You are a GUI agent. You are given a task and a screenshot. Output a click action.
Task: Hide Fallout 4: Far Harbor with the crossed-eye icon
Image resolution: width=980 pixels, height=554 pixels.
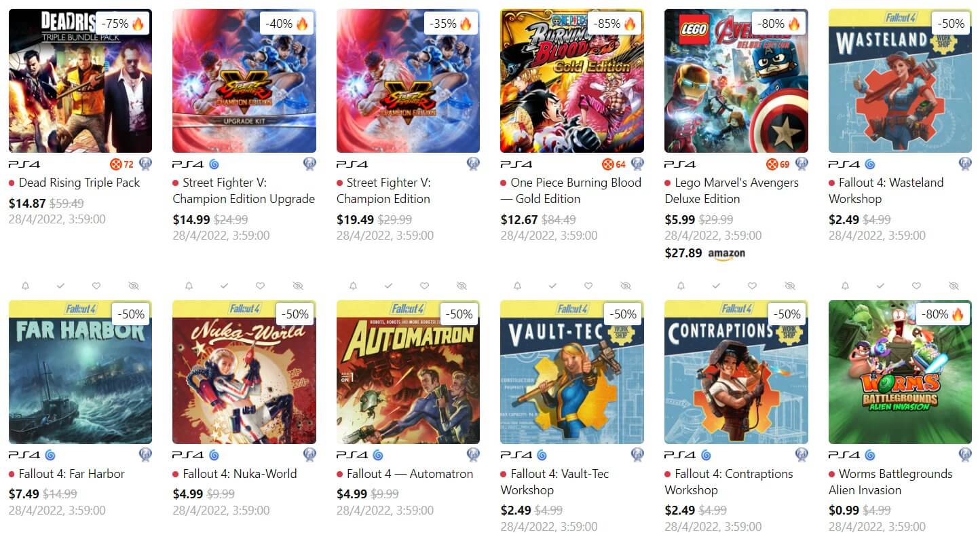pyautogui.click(x=134, y=286)
